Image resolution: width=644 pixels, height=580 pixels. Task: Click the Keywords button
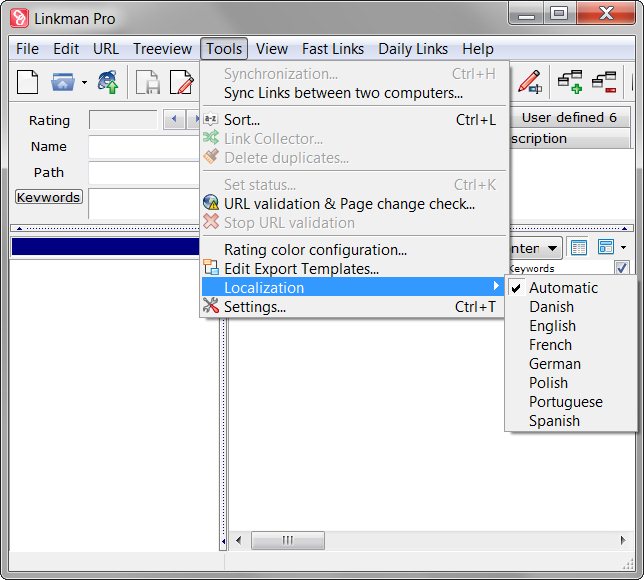pos(48,197)
